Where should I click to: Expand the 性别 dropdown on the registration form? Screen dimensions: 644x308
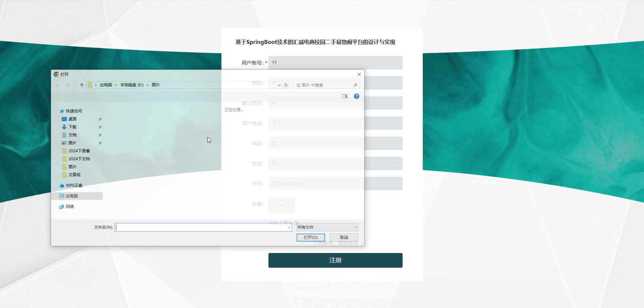pos(397,163)
